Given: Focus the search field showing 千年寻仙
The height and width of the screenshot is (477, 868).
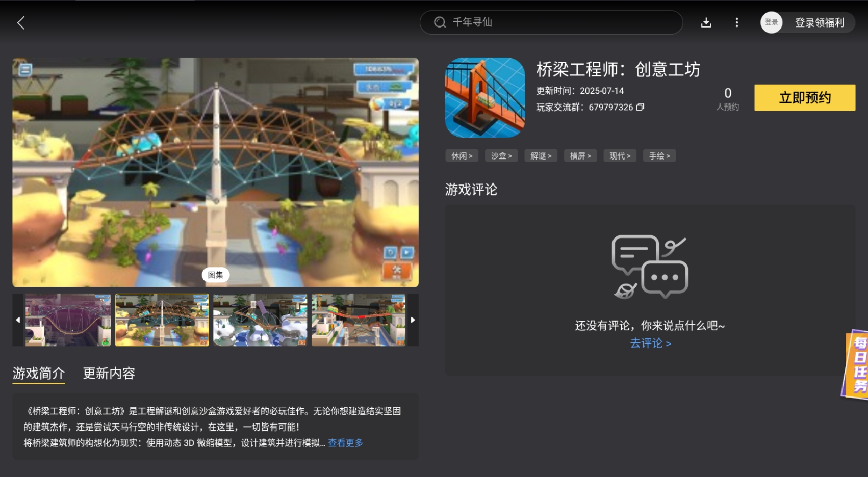Looking at the screenshot, I should click(x=551, y=22).
